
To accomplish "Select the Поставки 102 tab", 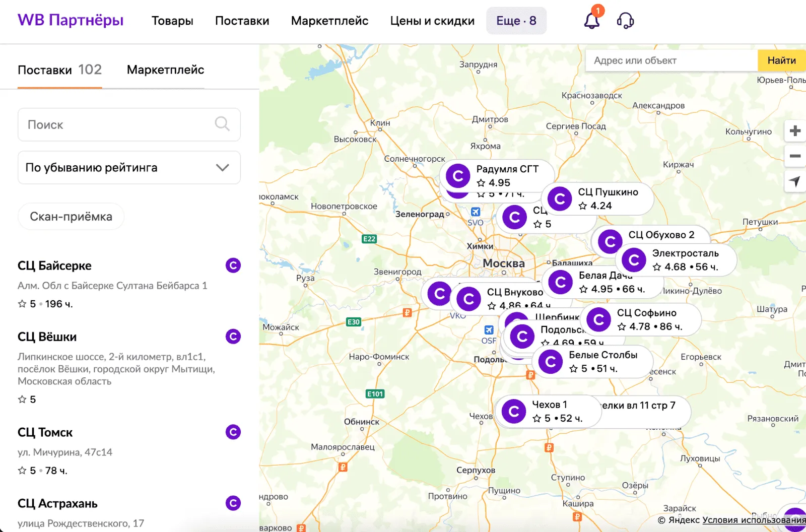I will click(x=59, y=70).
